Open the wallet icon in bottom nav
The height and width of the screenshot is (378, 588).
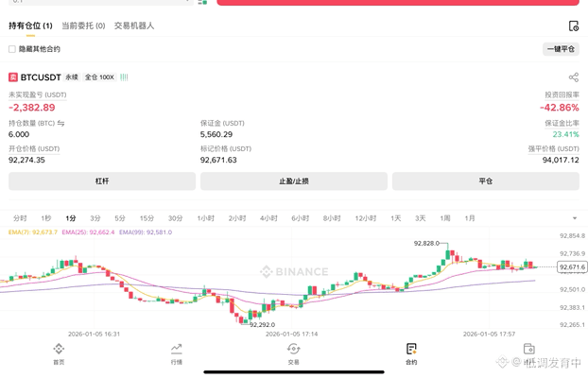click(x=529, y=349)
